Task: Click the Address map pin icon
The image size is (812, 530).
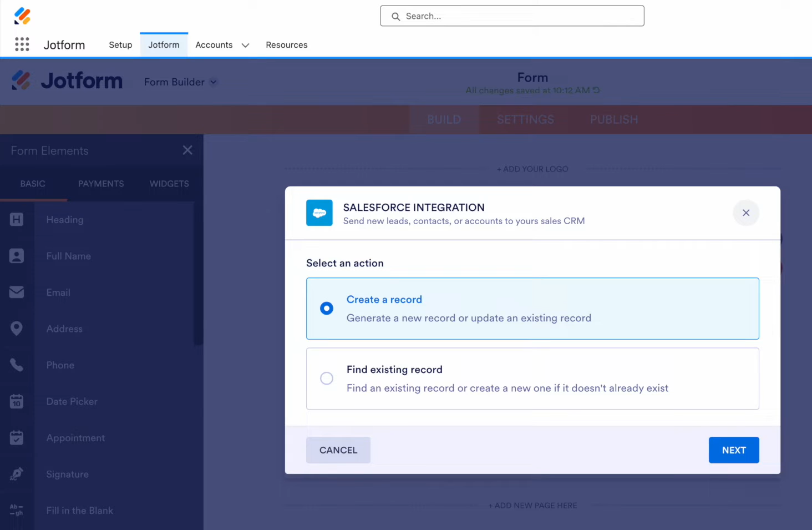Action: point(17,329)
